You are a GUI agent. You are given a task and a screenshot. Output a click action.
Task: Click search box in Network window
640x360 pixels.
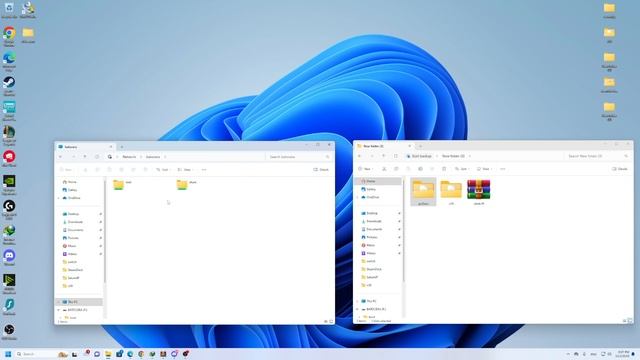(298, 157)
